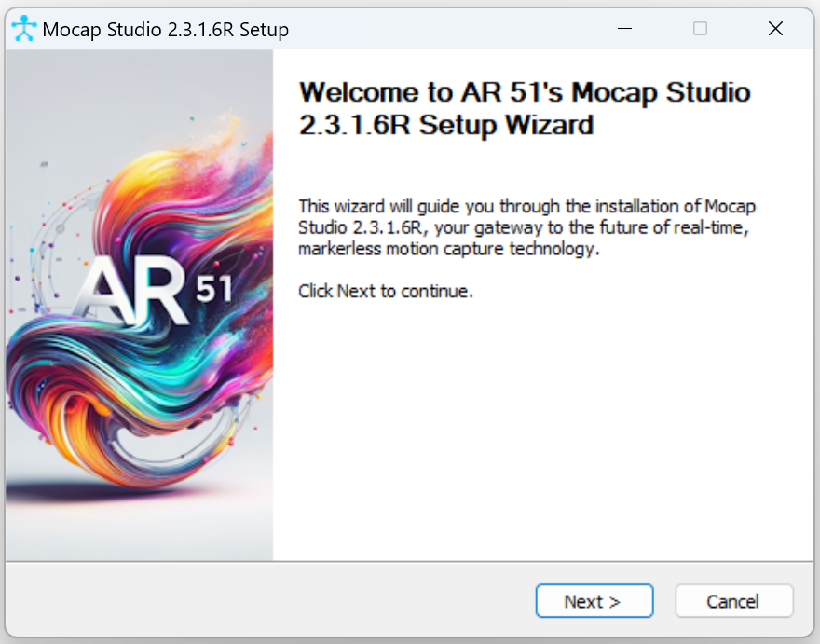Click the AR 51 splash artwork
The height and width of the screenshot is (644, 820).
(x=140, y=305)
